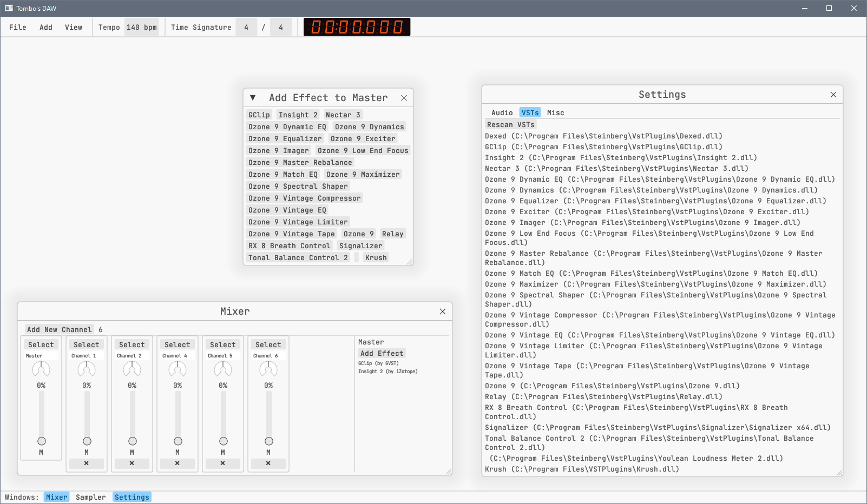
Task: Toggle the Mixer window in the Windows bar
Action: pos(57,498)
